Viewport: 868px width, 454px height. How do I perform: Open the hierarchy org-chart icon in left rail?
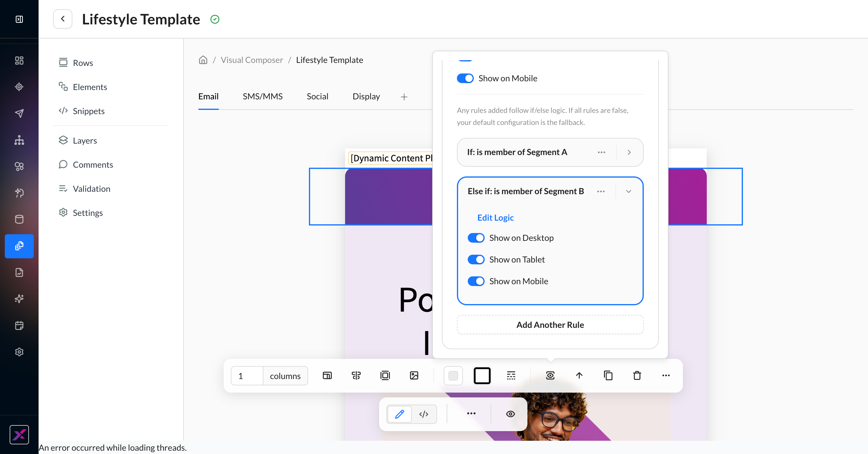pos(19,140)
